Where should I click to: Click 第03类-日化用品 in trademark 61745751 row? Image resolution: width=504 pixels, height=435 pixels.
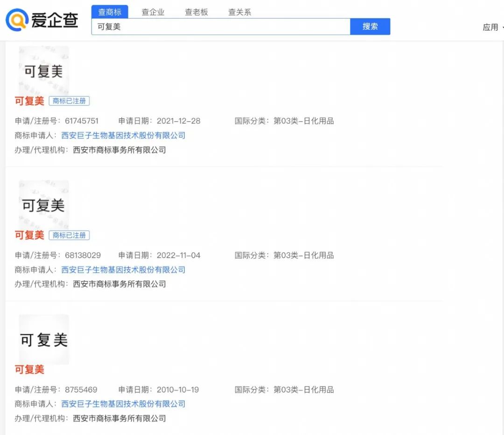click(x=304, y=121)
